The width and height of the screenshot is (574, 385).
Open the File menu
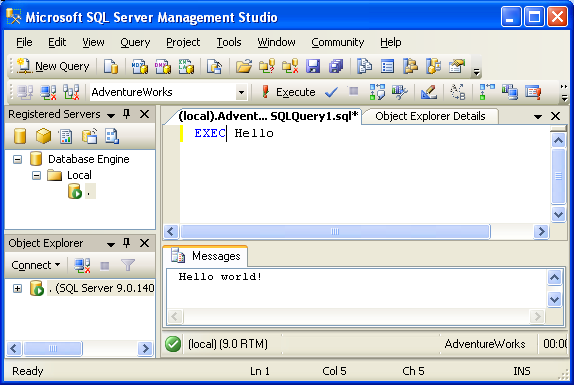24,42
